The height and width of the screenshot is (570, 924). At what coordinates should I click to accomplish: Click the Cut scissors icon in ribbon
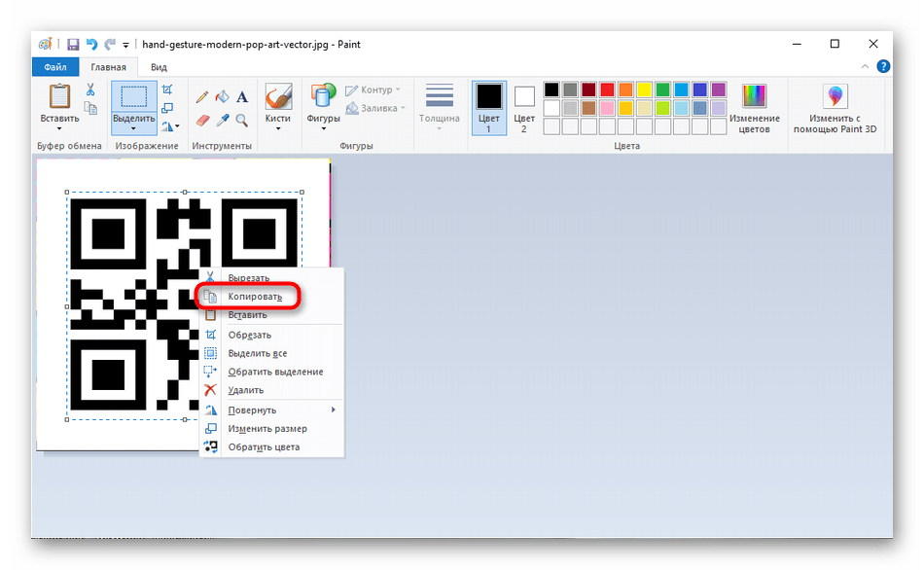click(90, 89)
